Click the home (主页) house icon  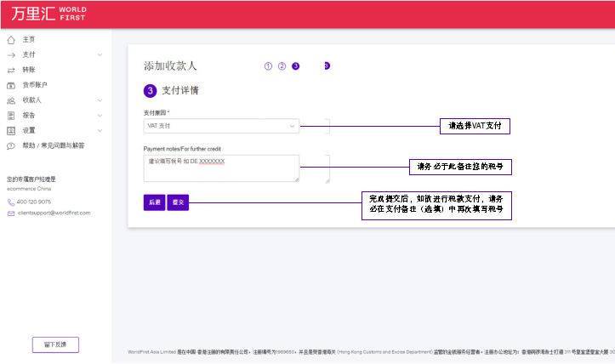(11, 40)
